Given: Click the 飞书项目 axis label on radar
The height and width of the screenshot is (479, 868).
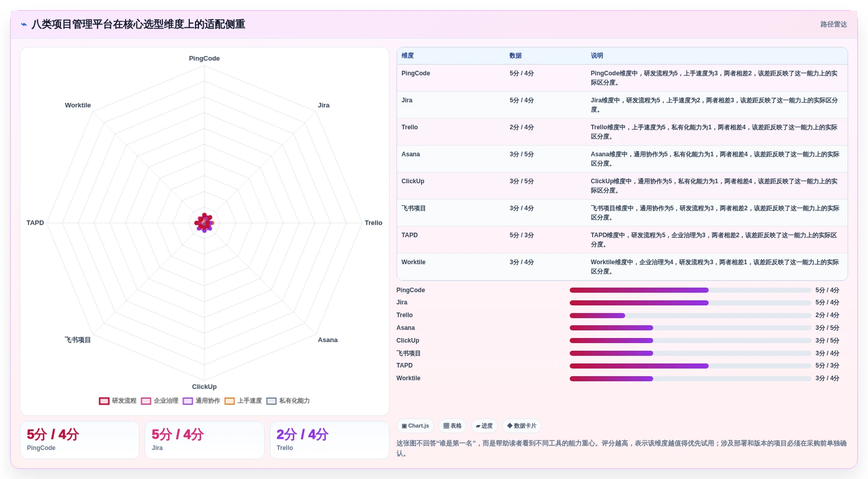Looking at the screenshot, I should point(77,340).
